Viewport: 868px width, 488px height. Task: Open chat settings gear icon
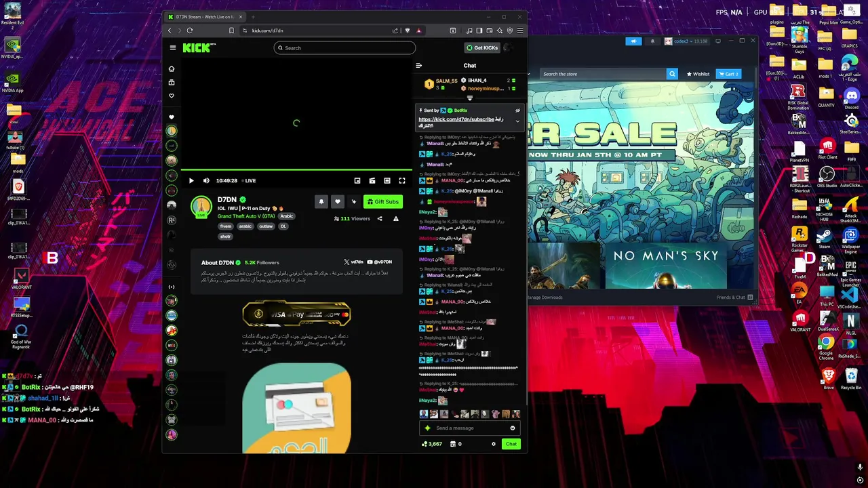pos(494,445)
